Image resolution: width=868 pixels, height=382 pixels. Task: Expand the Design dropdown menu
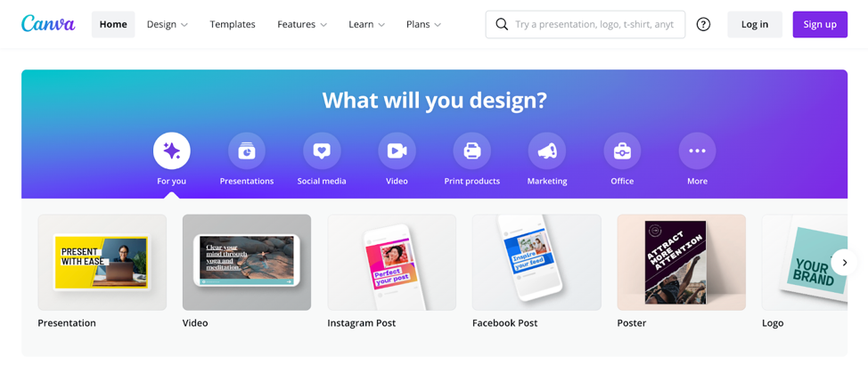(x=168, y=24)
